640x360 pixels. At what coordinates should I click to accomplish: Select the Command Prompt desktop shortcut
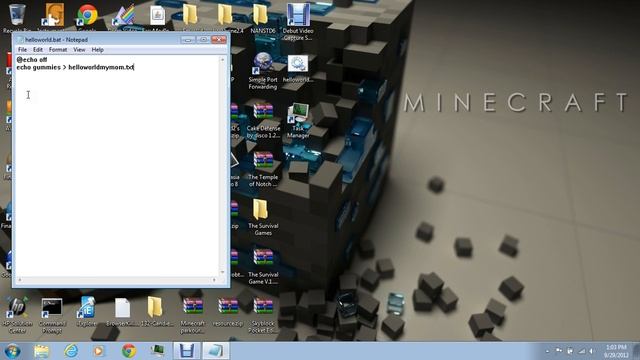pos(52,315)
